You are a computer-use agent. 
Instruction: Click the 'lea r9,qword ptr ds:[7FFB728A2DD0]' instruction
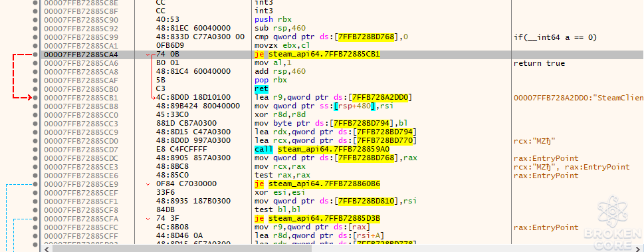pos(334,98)
